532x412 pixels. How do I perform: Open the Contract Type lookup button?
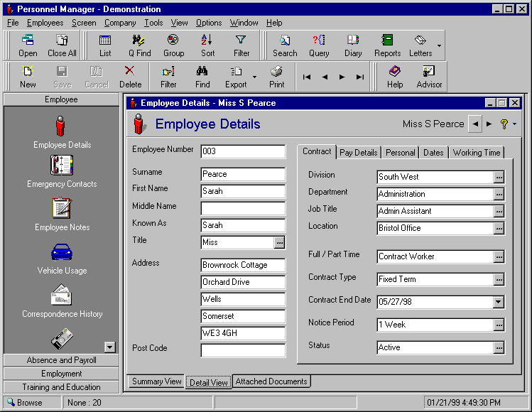[x=499, y=279]
